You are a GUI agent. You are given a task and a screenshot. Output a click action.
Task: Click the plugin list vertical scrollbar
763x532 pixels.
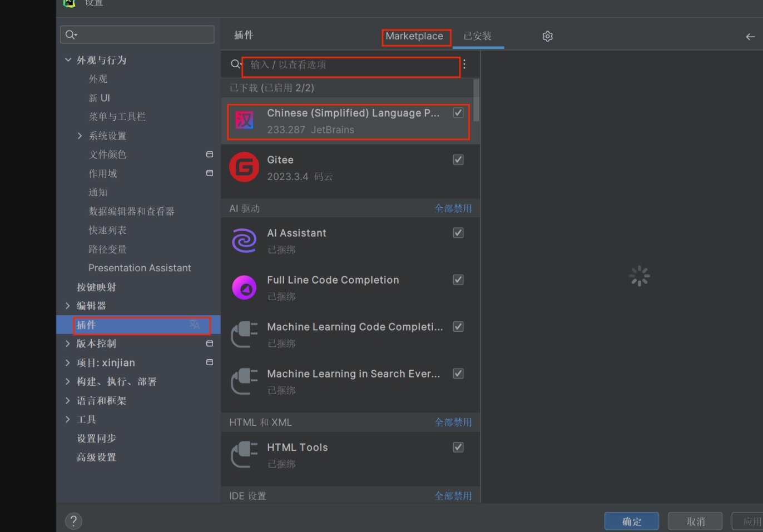(x=477, y=100)
